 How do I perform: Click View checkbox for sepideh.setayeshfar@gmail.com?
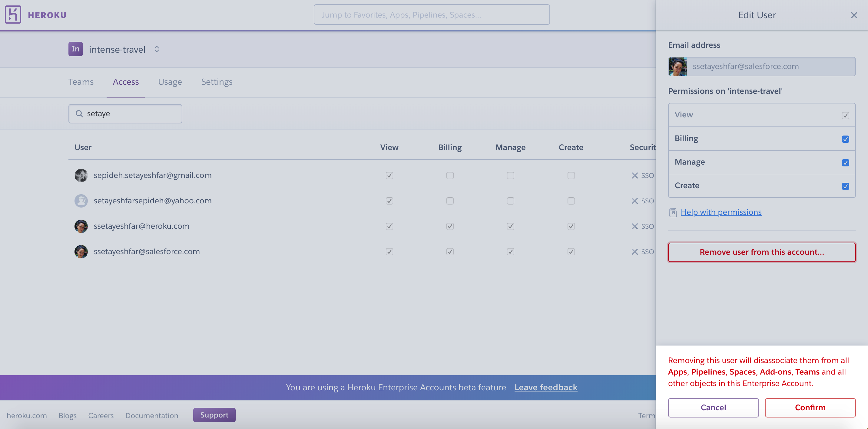click(x=389, y=176)
